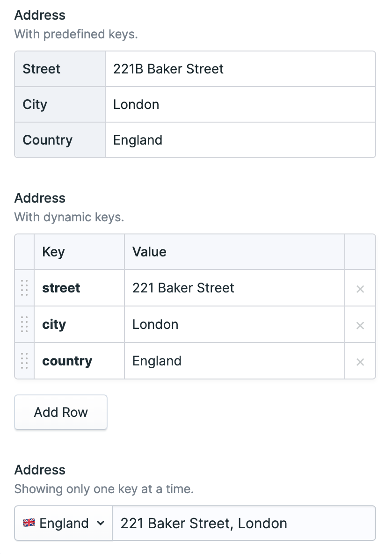Select the drag handle for the country row
Image resolution: width=392 pixels, height=554 pixels.
click(24, 361)
